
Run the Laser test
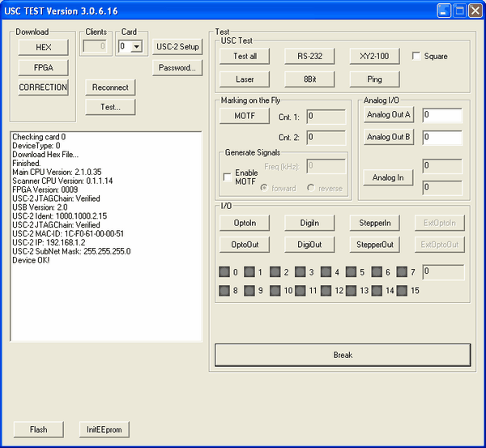coord(245,79)
